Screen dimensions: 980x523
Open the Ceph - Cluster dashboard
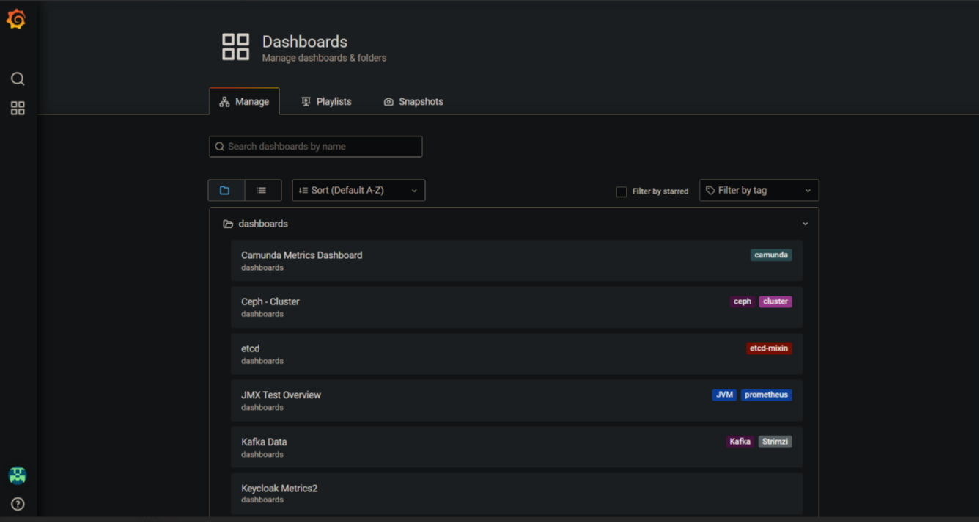[x=517, y=307]
